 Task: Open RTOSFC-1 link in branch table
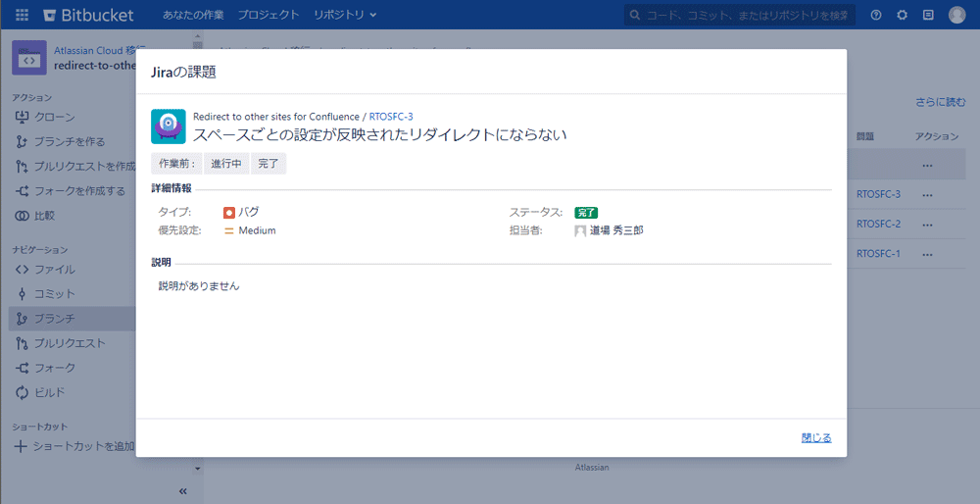click(878, 253)
